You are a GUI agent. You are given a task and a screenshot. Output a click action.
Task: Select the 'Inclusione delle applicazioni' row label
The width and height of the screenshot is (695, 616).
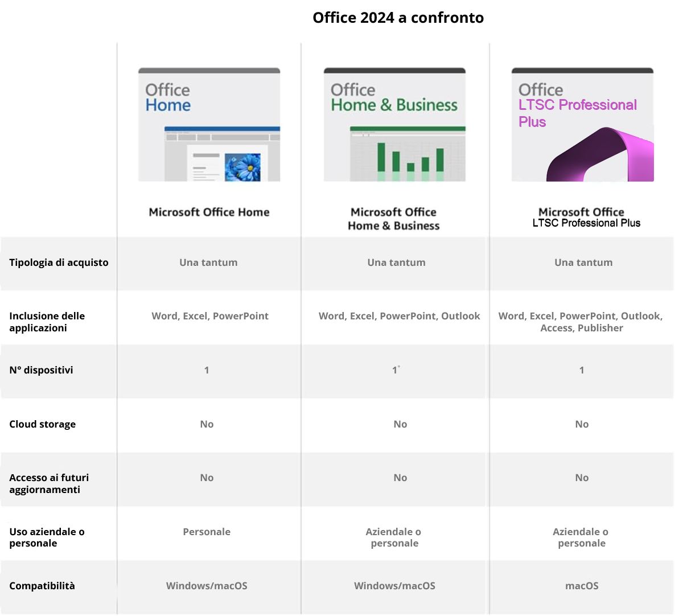pos(47,322)
